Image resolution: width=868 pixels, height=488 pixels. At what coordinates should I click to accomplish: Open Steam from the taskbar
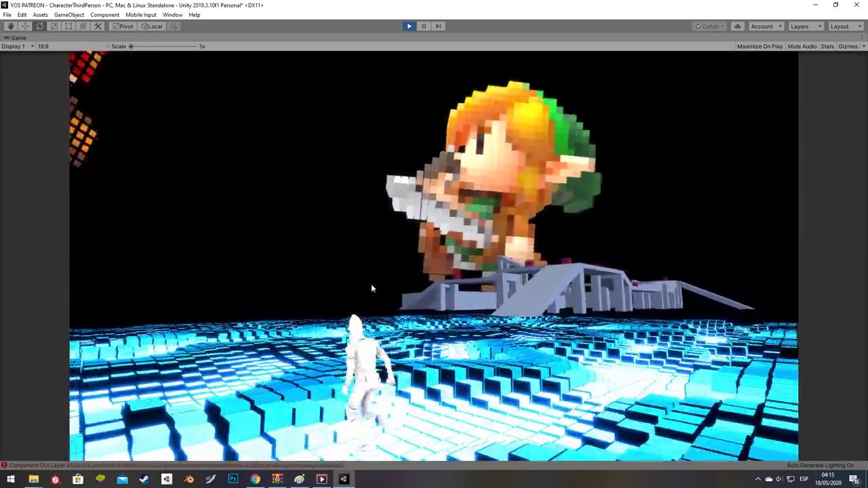pyautogui.click(x=144, y=479)
